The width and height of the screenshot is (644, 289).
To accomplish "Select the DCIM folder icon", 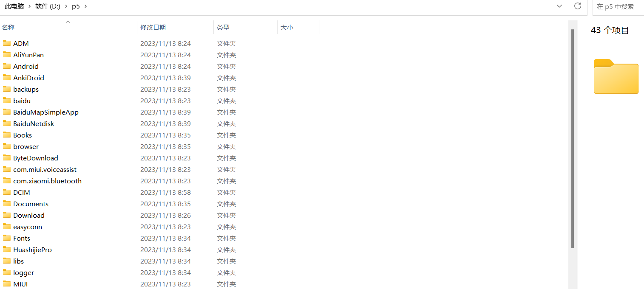I will tap(6, 192).
